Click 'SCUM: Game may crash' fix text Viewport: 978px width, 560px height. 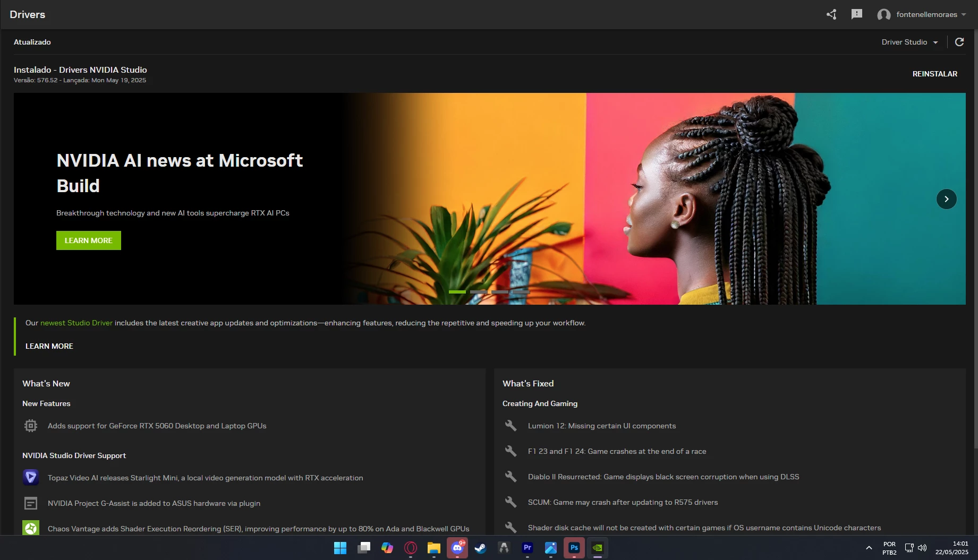pyautogui.click(x=623, y=502)
